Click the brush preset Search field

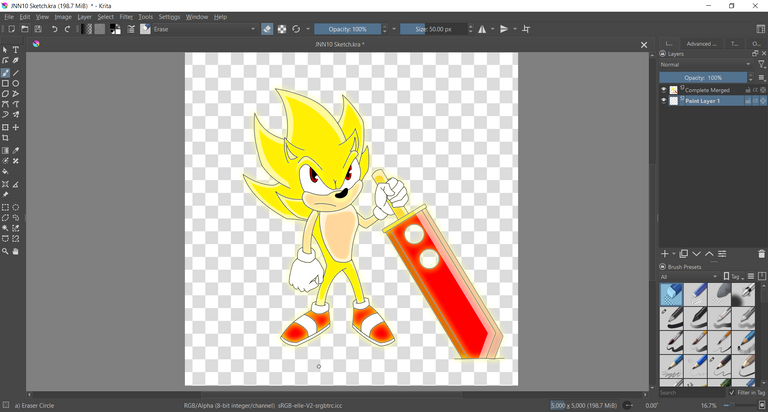(692, 393)
